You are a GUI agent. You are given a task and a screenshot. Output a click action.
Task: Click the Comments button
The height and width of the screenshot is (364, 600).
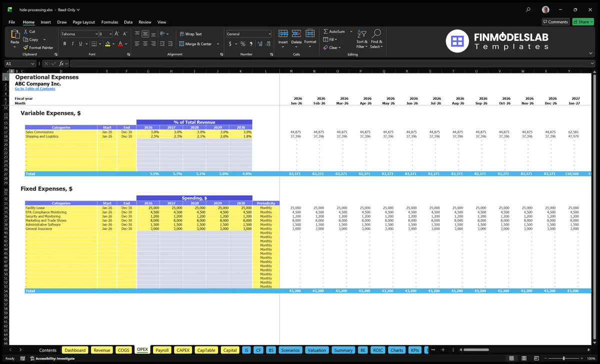(555, 22)
